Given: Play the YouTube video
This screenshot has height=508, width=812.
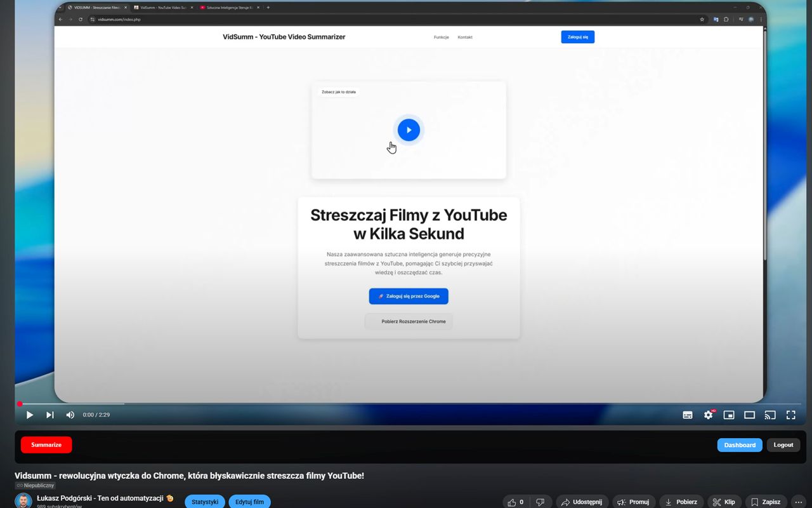Looking at the screenshot, I should (30, 415).
